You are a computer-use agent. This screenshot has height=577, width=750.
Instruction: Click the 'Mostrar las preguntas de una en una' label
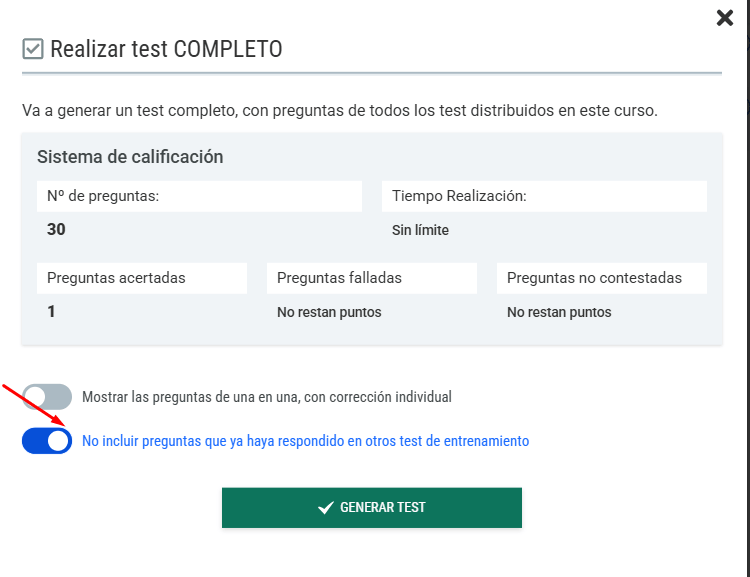(267, 397)
